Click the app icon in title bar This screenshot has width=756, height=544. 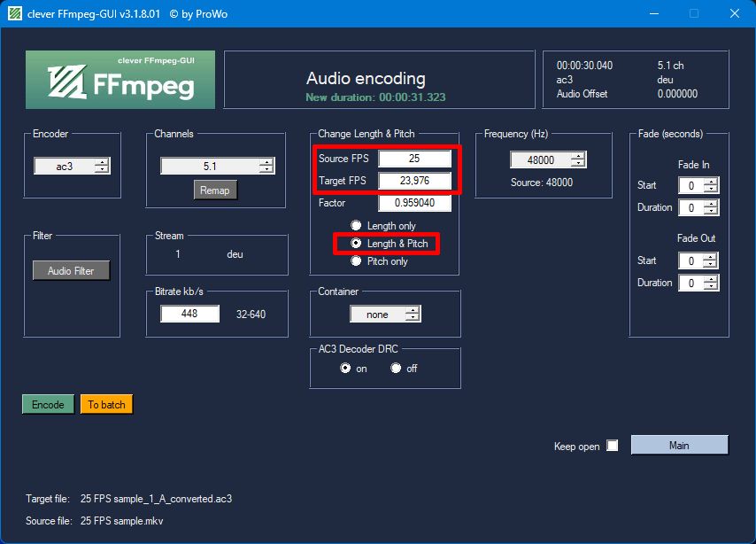click(x=15, y=13)
